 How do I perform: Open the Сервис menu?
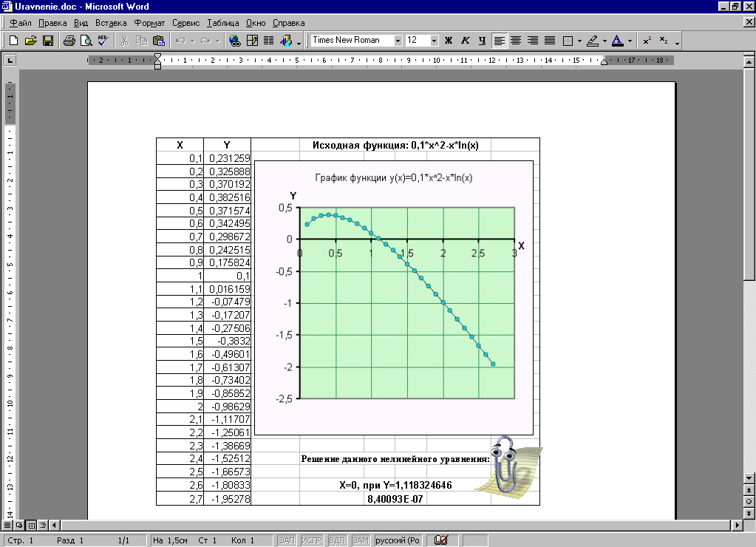pos(185,23)
